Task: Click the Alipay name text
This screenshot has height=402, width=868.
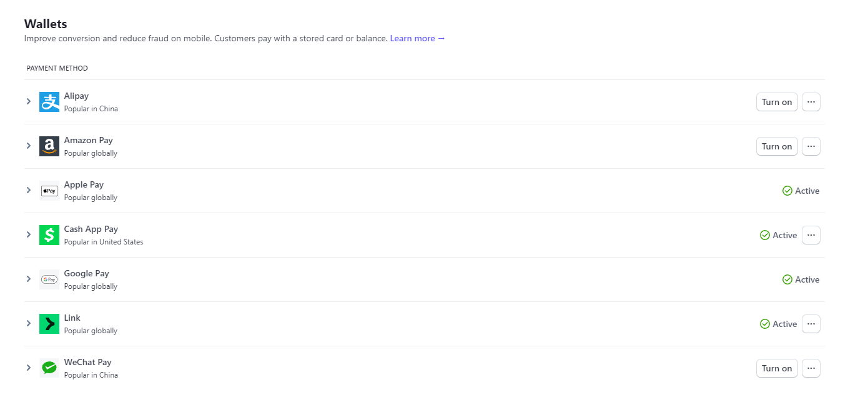Action: (76, 96)
